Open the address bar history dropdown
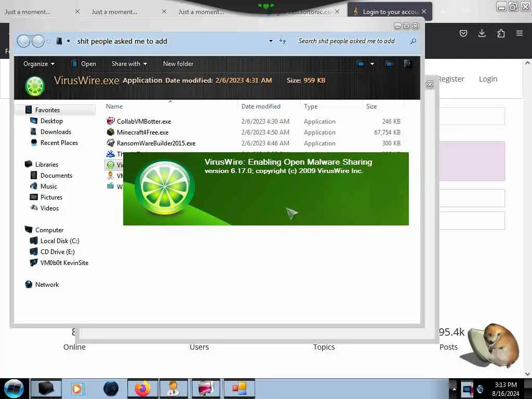The width and height of the screenshot is (532, 399). (271, 41)
